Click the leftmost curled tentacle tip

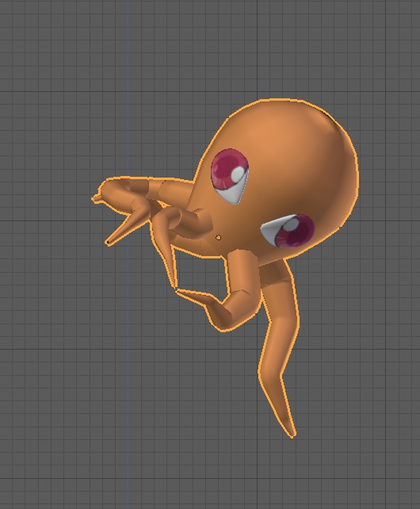pos(97,197)
